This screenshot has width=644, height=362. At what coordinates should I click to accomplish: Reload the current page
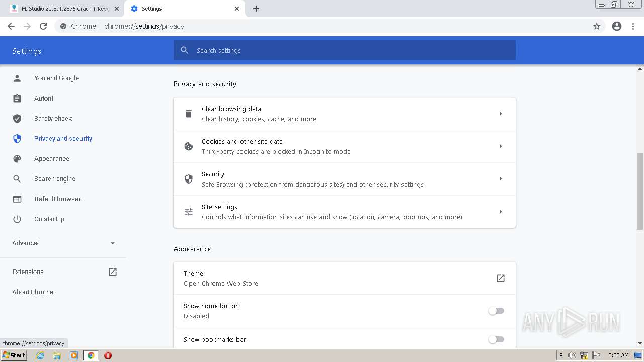click(43, 26)
